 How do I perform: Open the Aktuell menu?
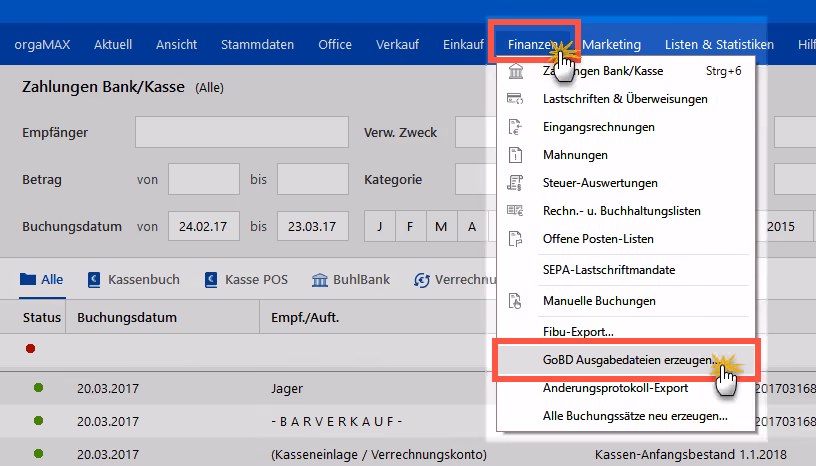tap(113, 45)
